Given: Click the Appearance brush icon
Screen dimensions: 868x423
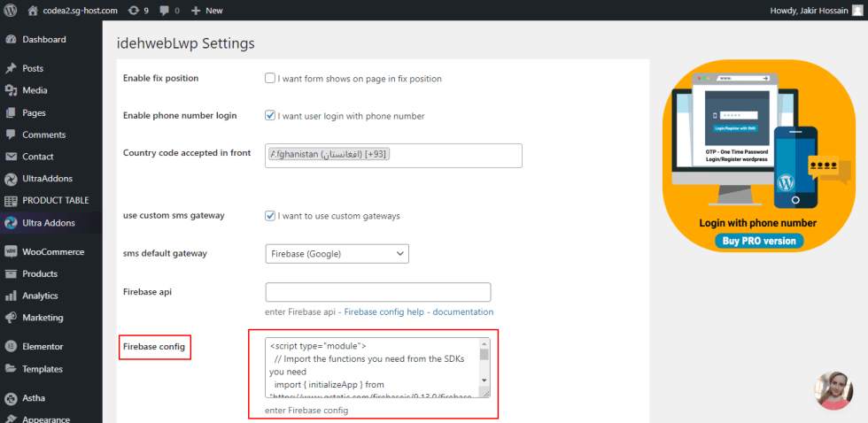Looking at the screenshot, I should point(11,419).
